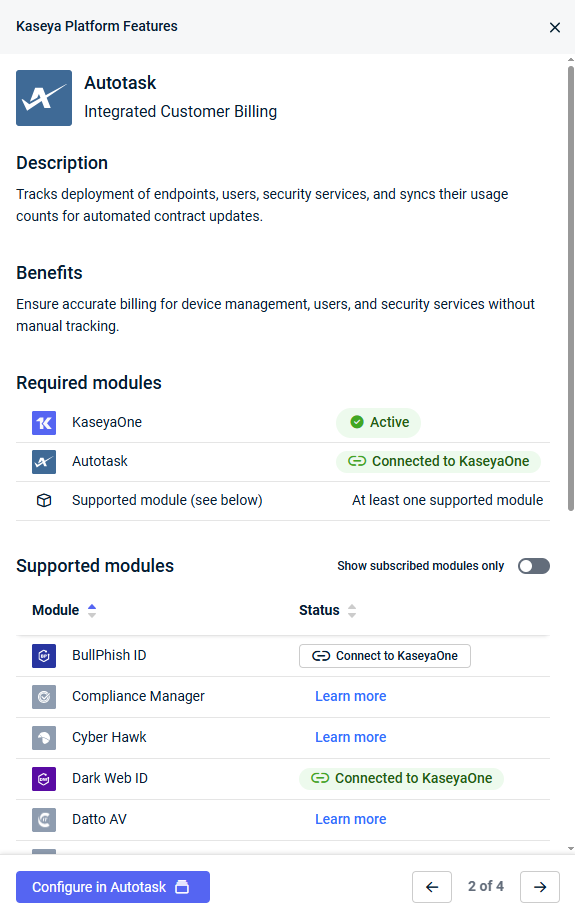Click the '2 of 4' page indicator

[x=486, y=887]
